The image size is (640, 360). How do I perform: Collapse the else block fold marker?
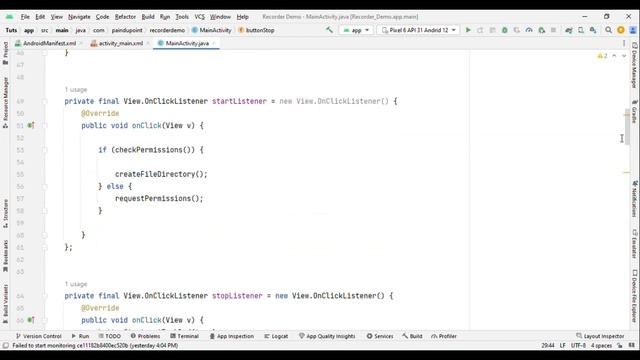pyautogui.click(x=45, y=187)
